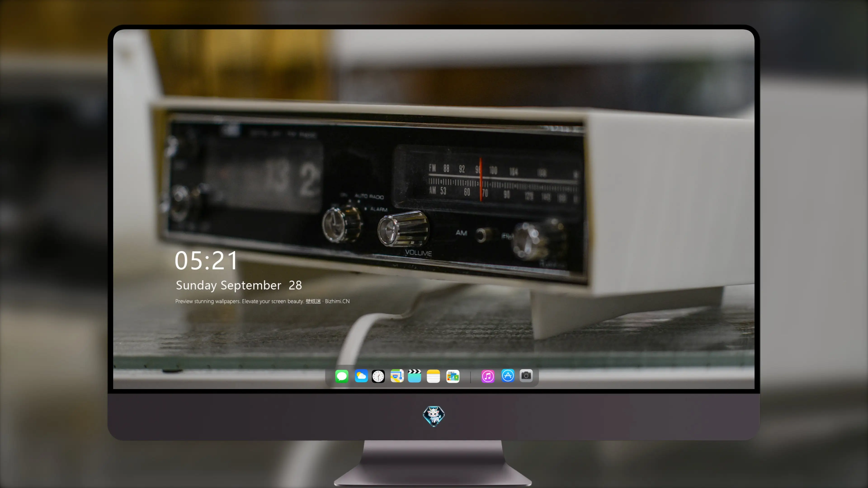Click the Bizhimi.CN site text

(x=337, y=301)
